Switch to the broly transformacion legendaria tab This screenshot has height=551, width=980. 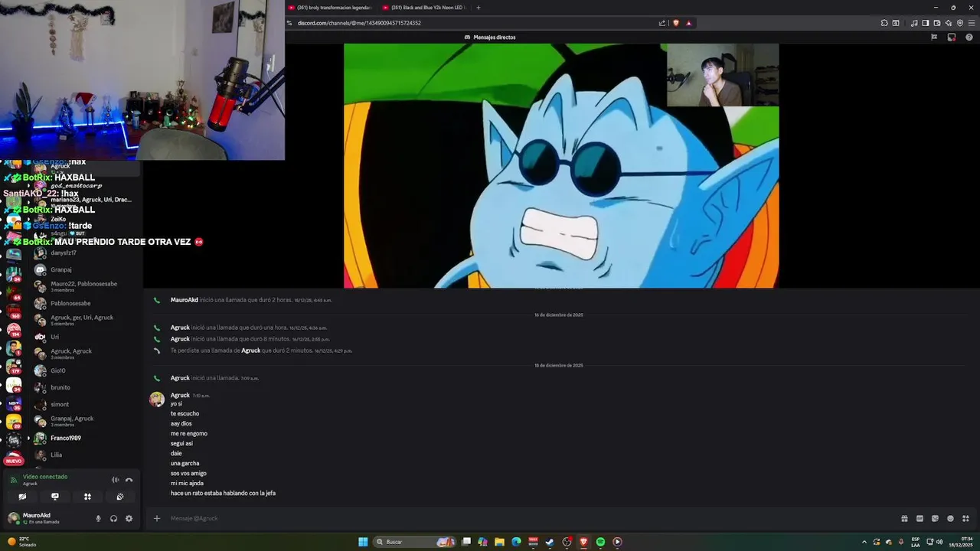pyautogui.click(x=329, y=8)
